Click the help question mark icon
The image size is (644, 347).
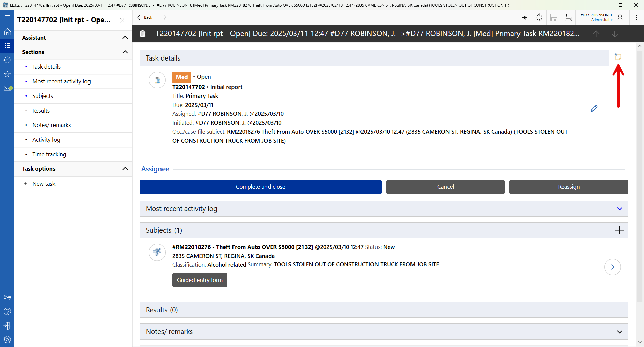pos(7,311)
